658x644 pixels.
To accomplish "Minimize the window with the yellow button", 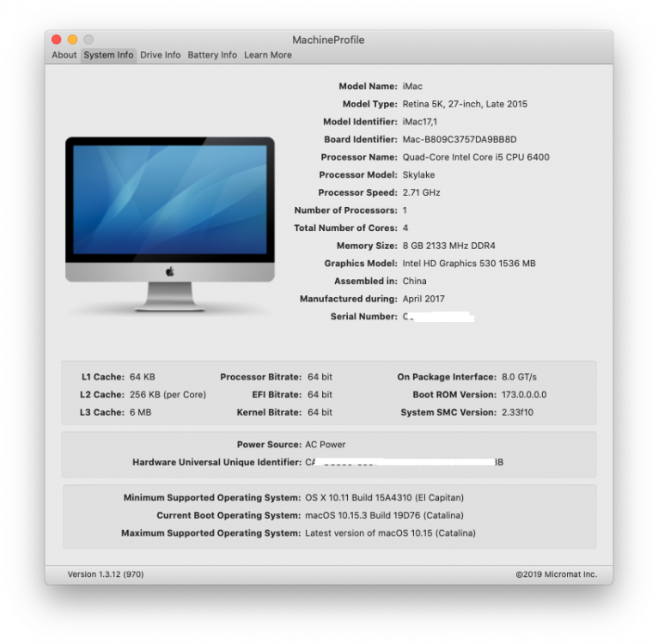I will point(73,39).
